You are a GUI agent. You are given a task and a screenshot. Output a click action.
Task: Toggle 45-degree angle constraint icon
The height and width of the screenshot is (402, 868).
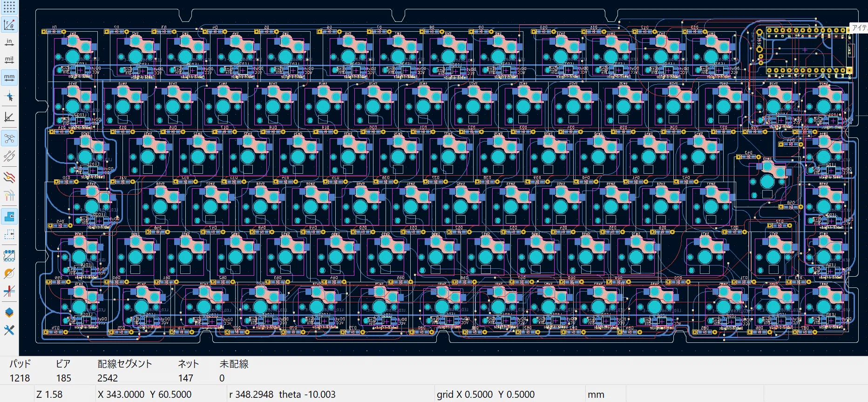point(9,117)
